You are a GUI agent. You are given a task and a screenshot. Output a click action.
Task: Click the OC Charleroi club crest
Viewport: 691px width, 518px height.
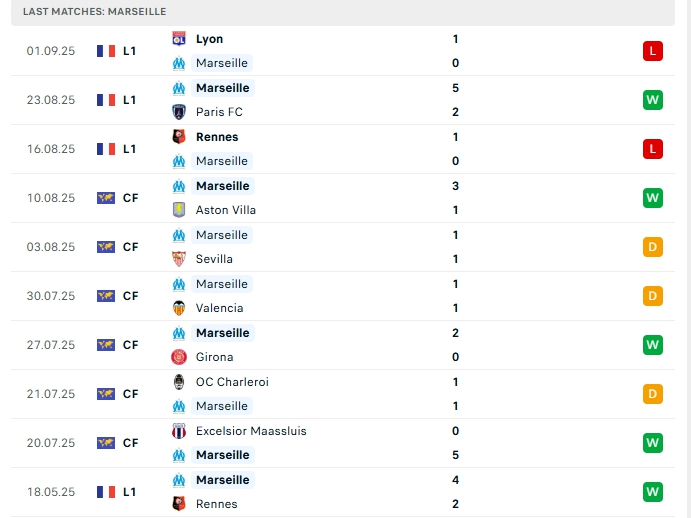click(x=179, y=381)
